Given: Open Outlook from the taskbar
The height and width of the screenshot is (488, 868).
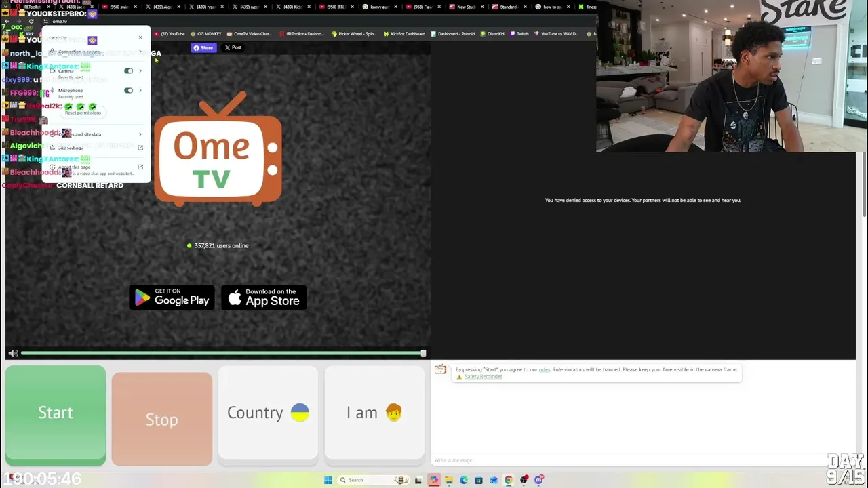Looking at the screenshot, I should [494, 480].
